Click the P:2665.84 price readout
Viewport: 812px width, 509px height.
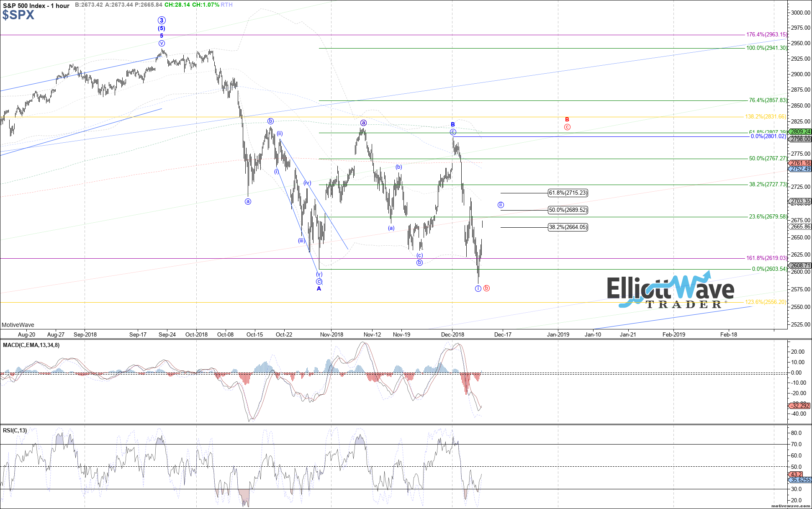149,5
